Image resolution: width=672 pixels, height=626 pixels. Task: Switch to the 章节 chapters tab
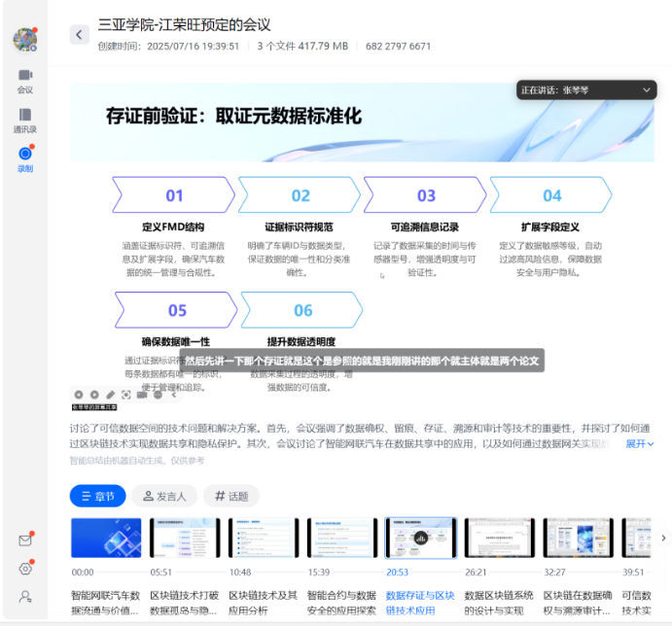[97, 496]
